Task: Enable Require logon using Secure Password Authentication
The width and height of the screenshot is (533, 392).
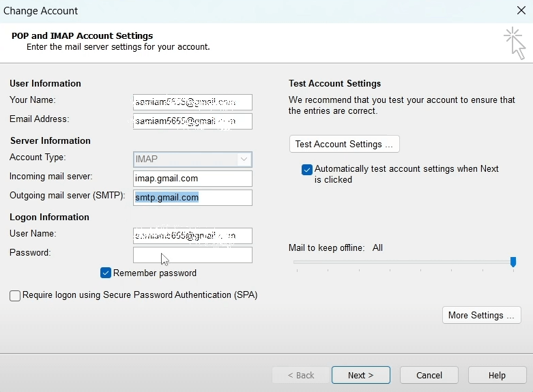Action: pos(15,296)
